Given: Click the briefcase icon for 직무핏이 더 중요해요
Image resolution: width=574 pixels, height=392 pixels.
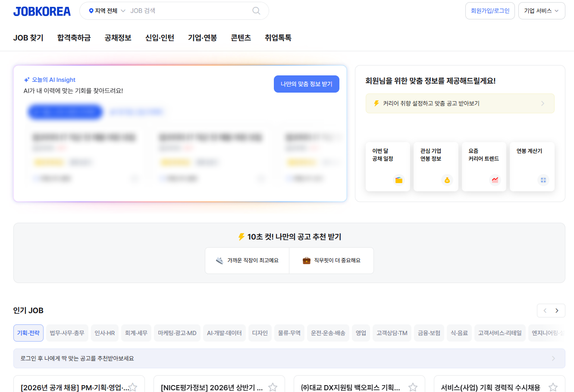Looking at the screenshot, I should [x=307, y=261].
